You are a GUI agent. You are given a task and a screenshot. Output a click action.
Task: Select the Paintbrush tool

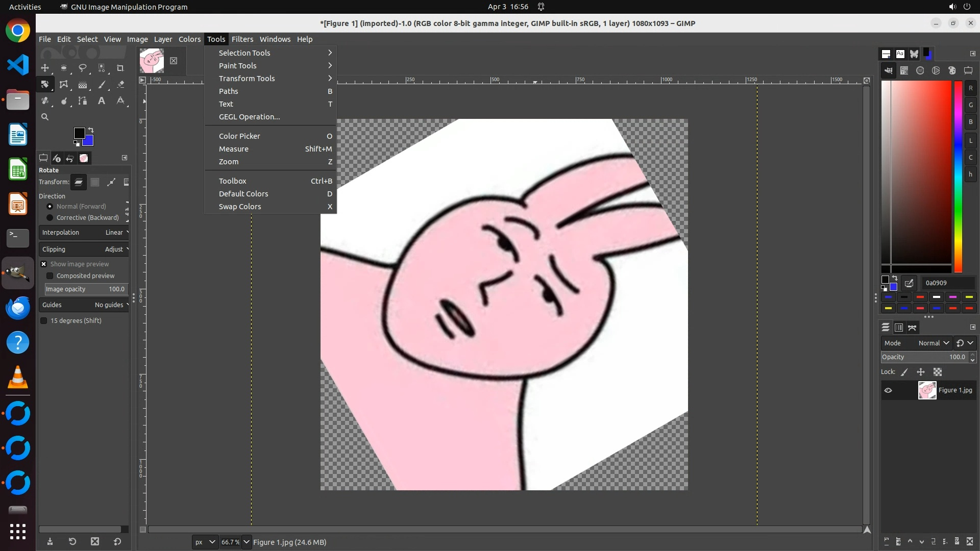102,85
